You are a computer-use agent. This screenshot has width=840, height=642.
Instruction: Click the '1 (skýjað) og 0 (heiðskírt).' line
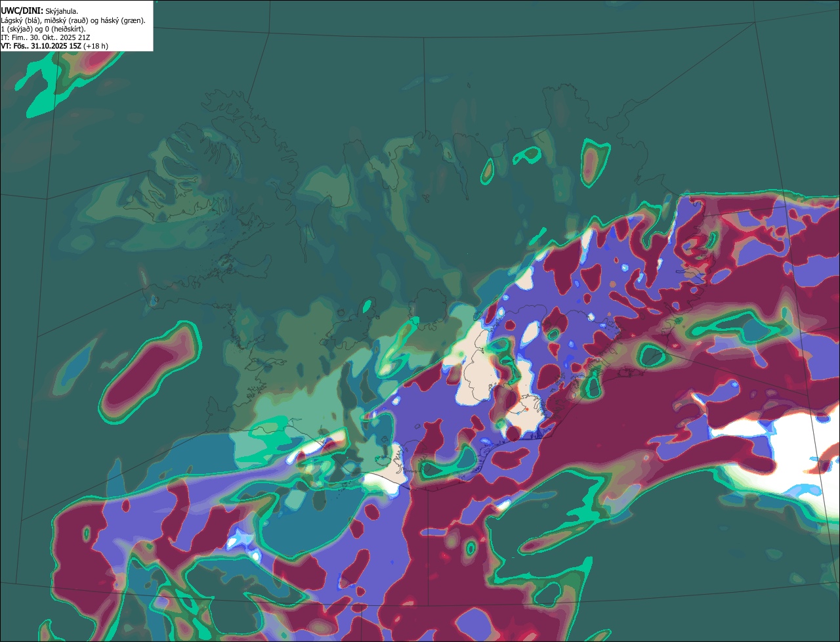[x=43, y=29]
